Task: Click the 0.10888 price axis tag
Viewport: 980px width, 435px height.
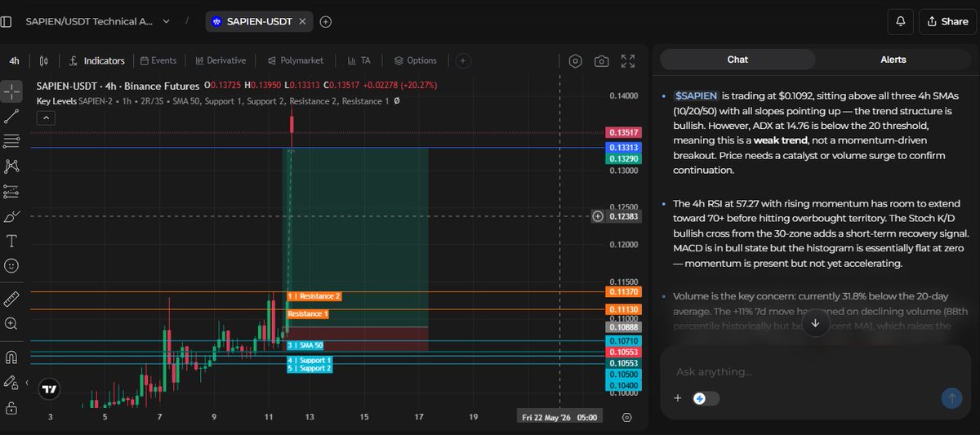Action: tap(624, 326)
